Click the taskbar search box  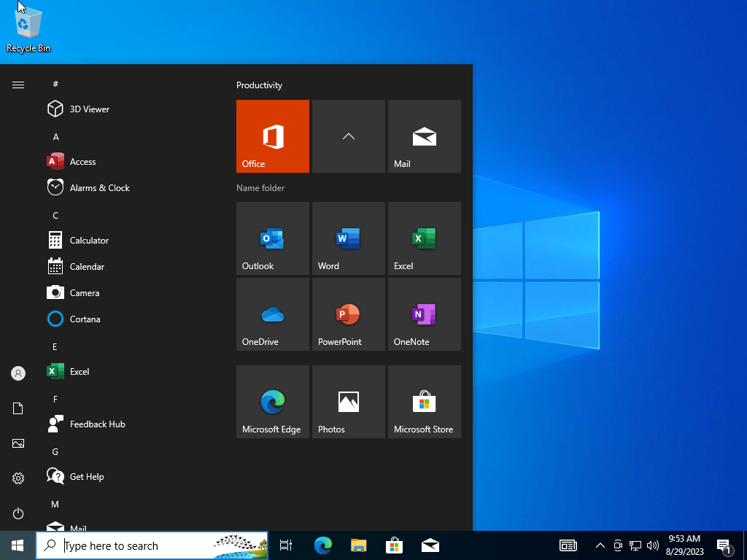[x=152, y=545]
